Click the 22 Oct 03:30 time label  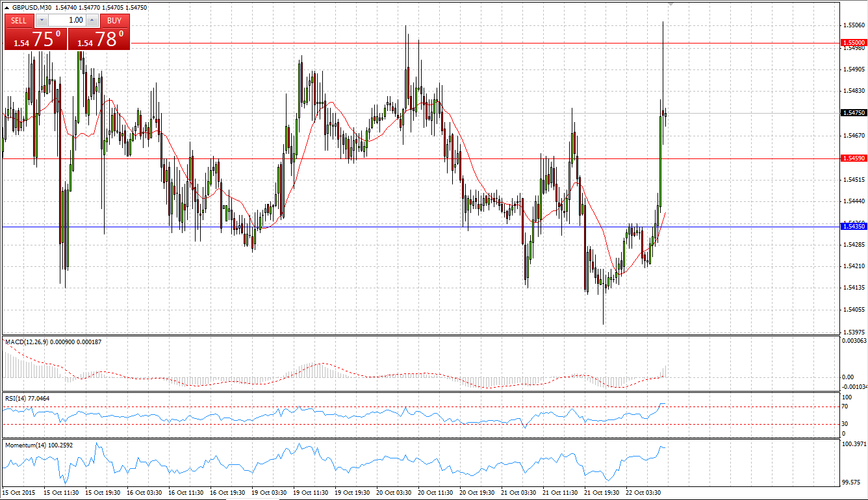pos(644,493)
